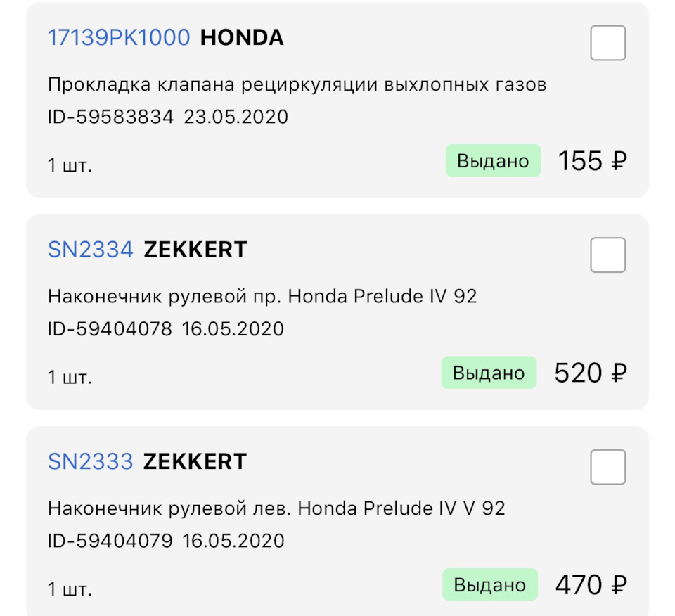675x616 pixels.
Task: Tap order ID-59583834 text
Action: tap(110, 117)
